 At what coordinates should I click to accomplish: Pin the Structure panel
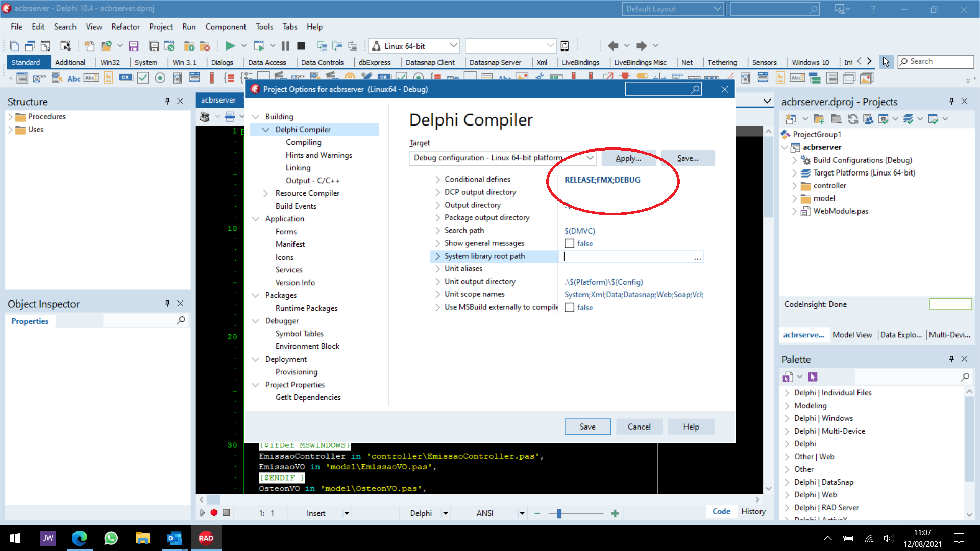(x=167, y=101)
